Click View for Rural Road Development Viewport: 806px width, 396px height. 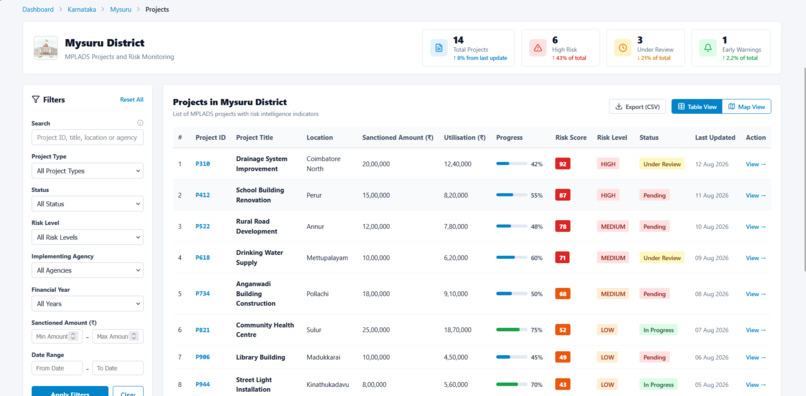tap(756, 226)
